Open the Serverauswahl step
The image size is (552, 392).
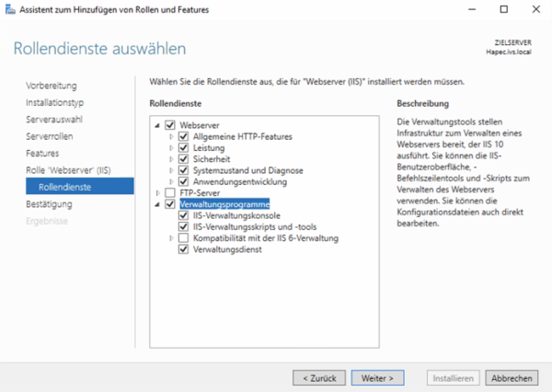tap(54, 120)
